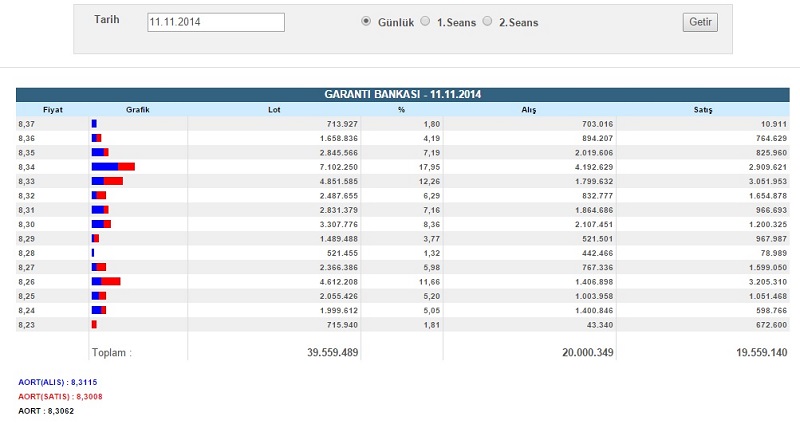Click price cell 8,34
The width and height of the screenshot is (800, 428).
click(27, 167)
